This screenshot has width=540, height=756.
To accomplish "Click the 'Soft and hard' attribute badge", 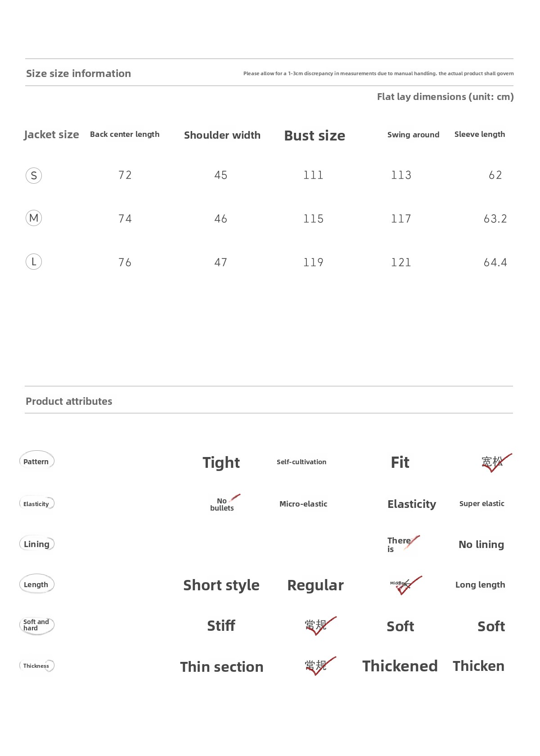I will pyautogui.click(x=36, y=625).
